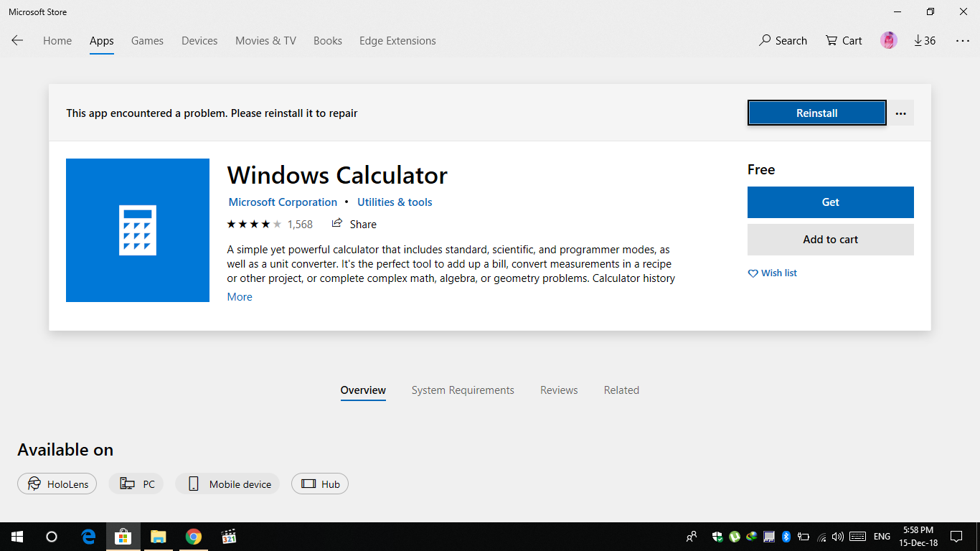Switch to the Devices tab
This screenshot has height=551, width=980.
coord(199,41)
